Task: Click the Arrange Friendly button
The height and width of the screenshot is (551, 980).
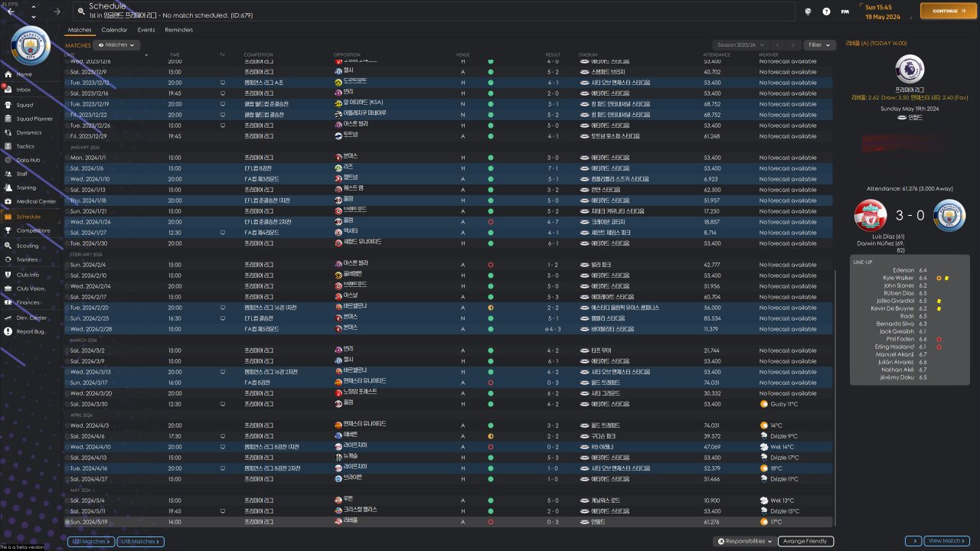Action: pyautogui.click(x=806, y=541)
